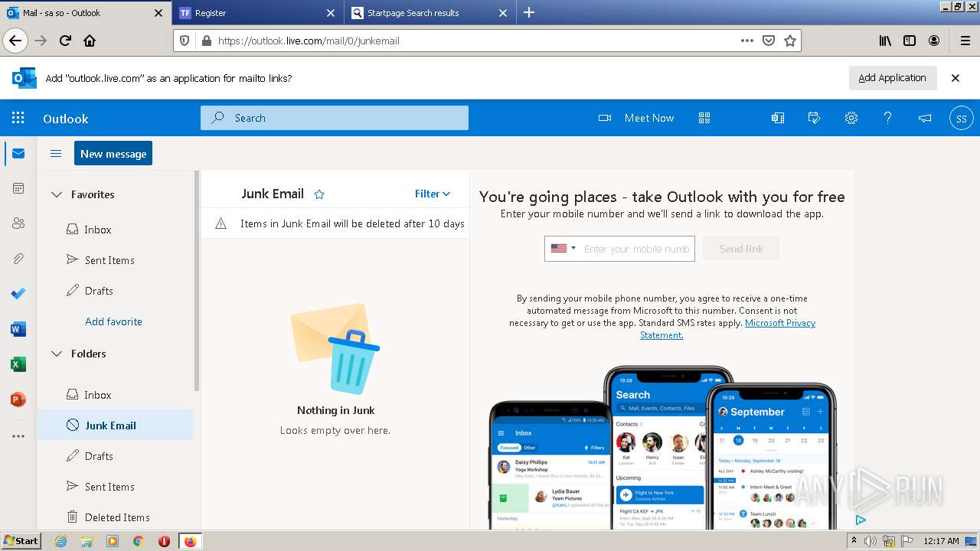Select the Junk Email folder
Screen dimensions: 980x551
pyautogui.click(x=115, y=425)
